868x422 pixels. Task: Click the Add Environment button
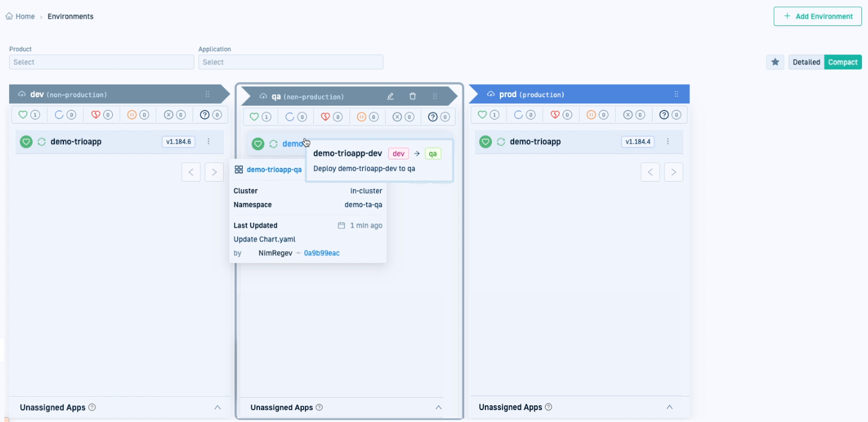tap(817, 16)
